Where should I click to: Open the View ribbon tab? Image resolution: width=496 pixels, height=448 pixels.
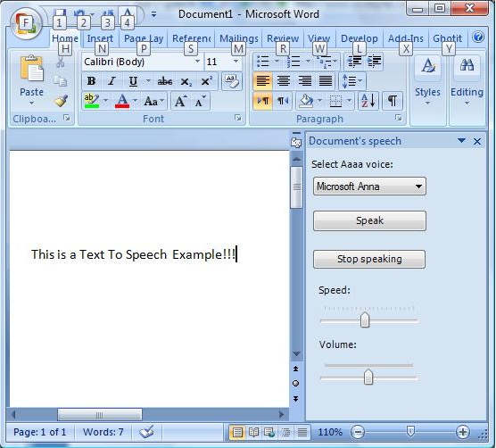pyautogui.click(x=318, y=38)
